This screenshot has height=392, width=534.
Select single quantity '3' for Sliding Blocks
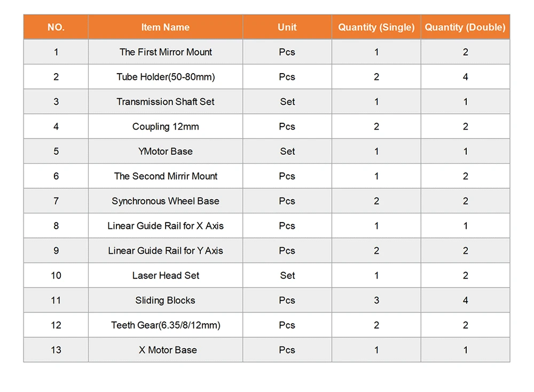[x=376, y=300]
